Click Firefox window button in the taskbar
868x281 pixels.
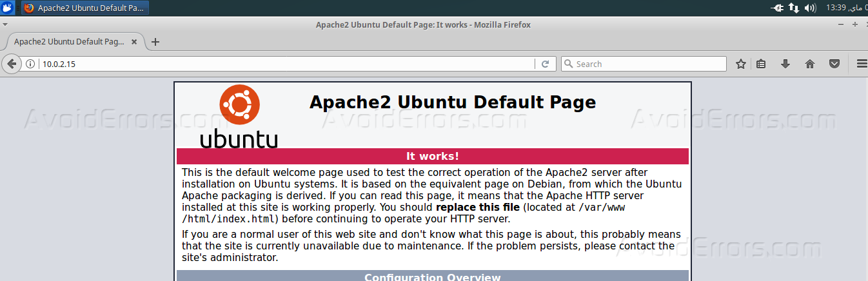click(x=84, y=8)
